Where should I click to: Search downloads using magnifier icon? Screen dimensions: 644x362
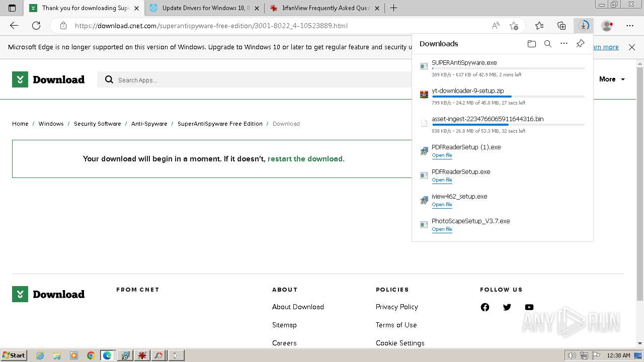coord(548,44)
